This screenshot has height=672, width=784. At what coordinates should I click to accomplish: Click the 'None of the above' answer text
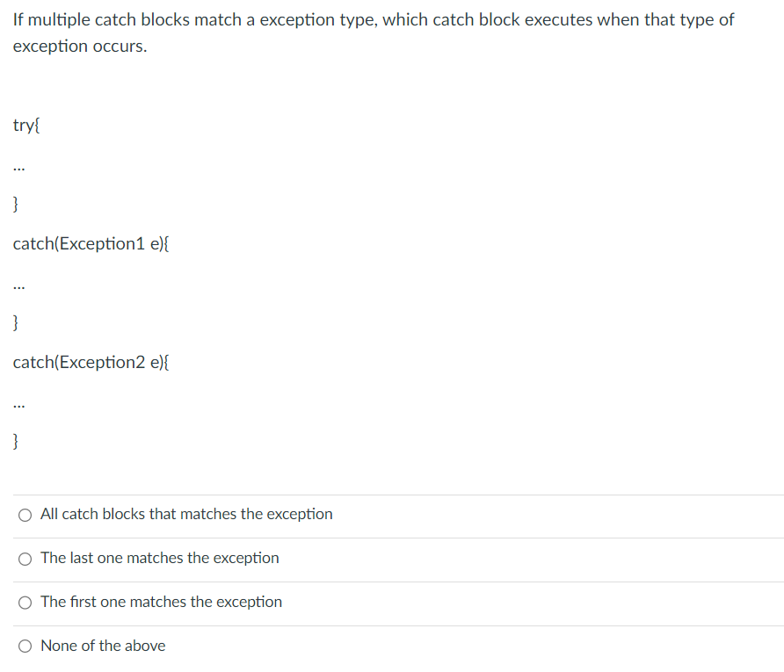click(x=103, y=646)
